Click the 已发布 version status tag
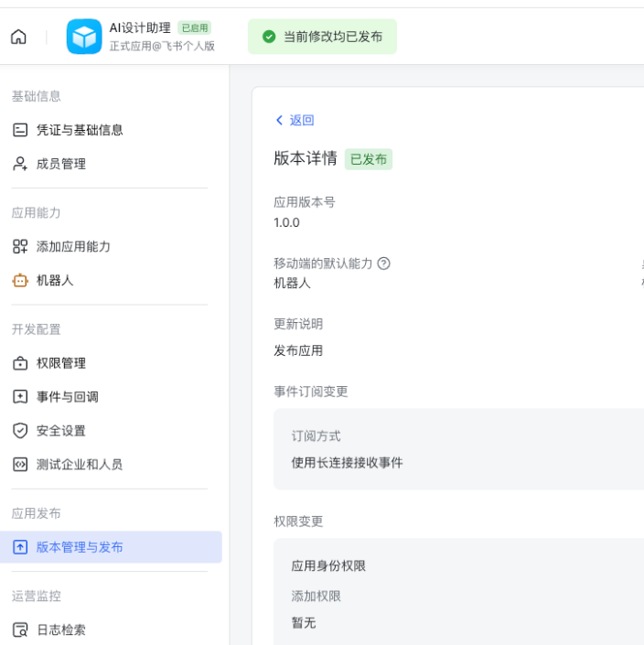The height and width of the screenshot is (645, 644). coord(369,159)
